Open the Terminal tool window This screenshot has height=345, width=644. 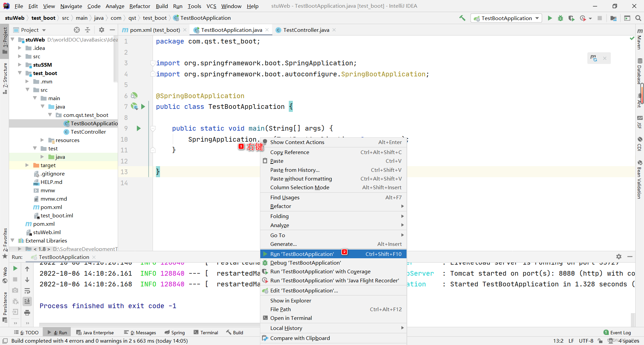[206, 333]
